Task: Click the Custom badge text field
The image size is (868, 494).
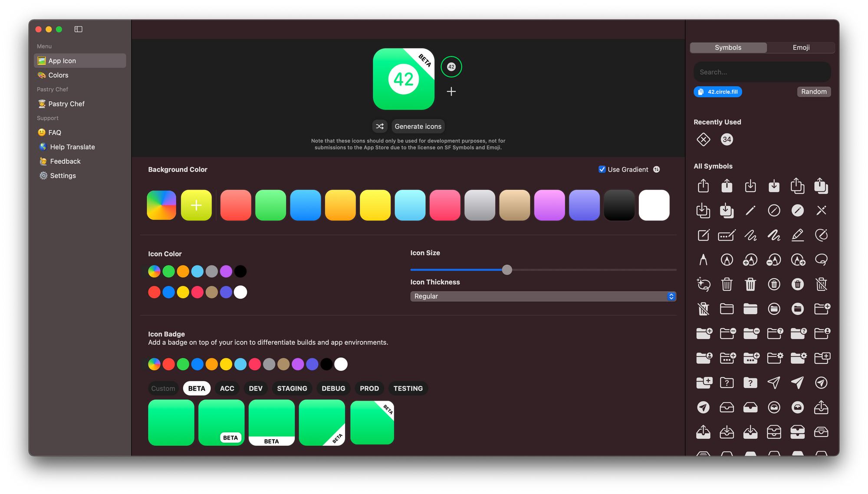Action: (163, 389)
